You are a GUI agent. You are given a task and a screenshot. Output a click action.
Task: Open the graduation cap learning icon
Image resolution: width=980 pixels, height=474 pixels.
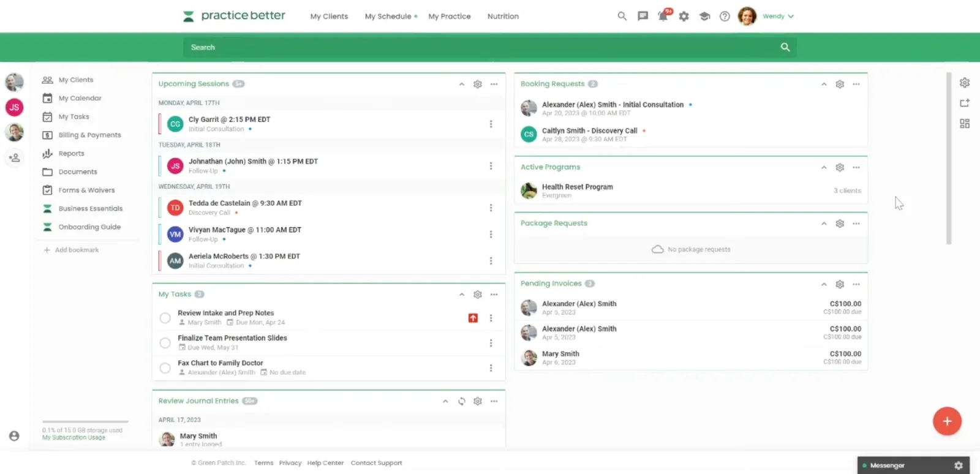(x=704, y=17)
